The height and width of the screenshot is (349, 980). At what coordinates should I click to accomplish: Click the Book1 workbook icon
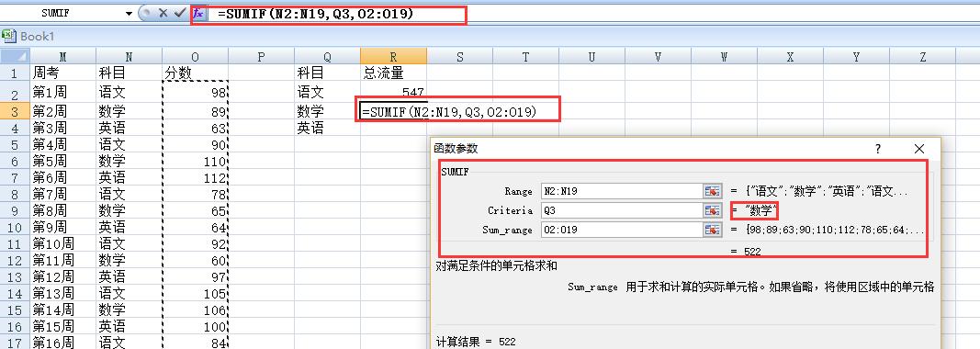pyautogui.click(x=9, y=36)
